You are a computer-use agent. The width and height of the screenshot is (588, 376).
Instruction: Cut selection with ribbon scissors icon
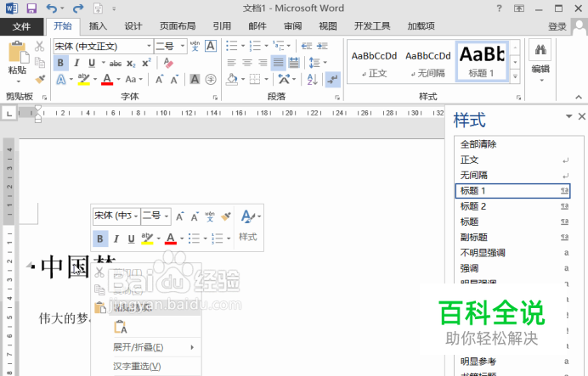click(x=39, y=46)
